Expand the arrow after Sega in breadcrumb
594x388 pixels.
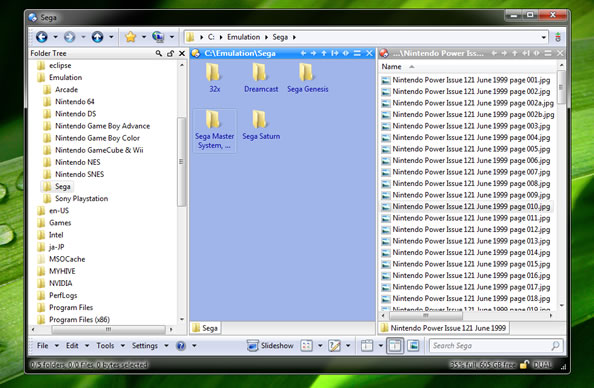tap(294, 37)
